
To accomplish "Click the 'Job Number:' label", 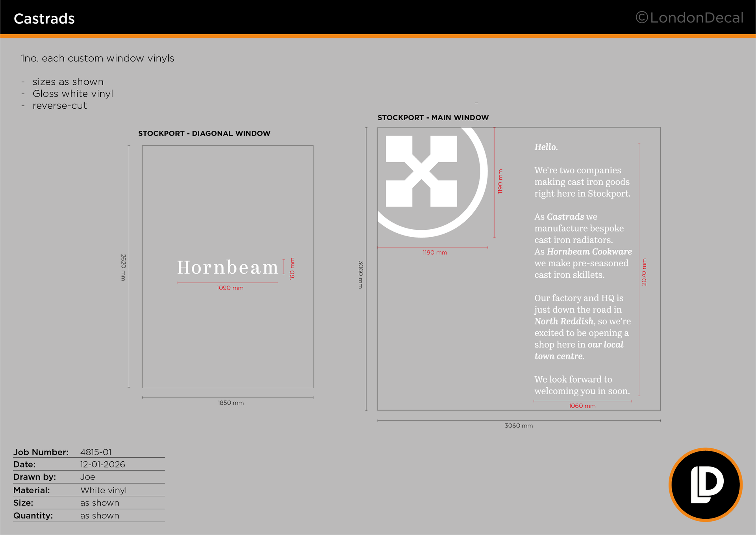I will tap(41, 452).
